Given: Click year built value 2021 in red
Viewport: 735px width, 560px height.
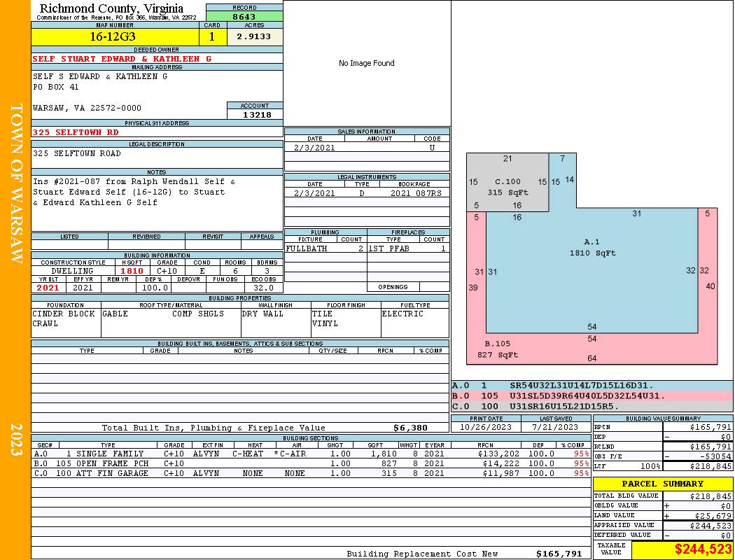Looking at the screenshot, I should tap(48, 288).
